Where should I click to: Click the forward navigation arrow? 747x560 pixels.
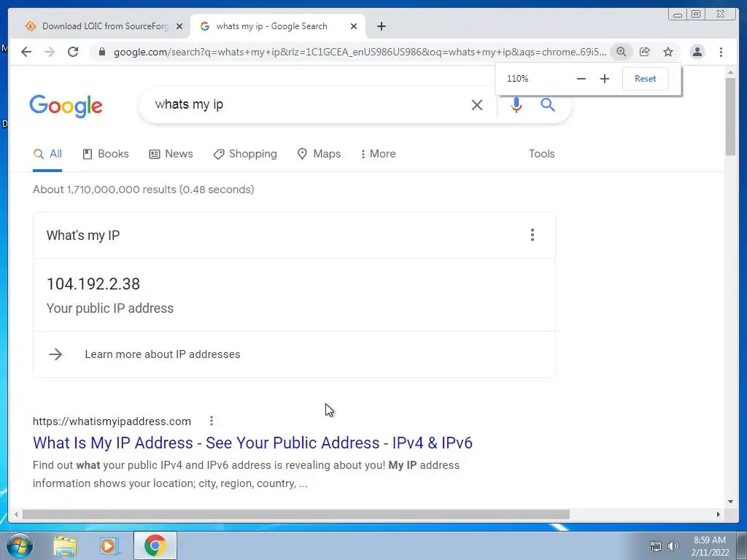[50, 52]
